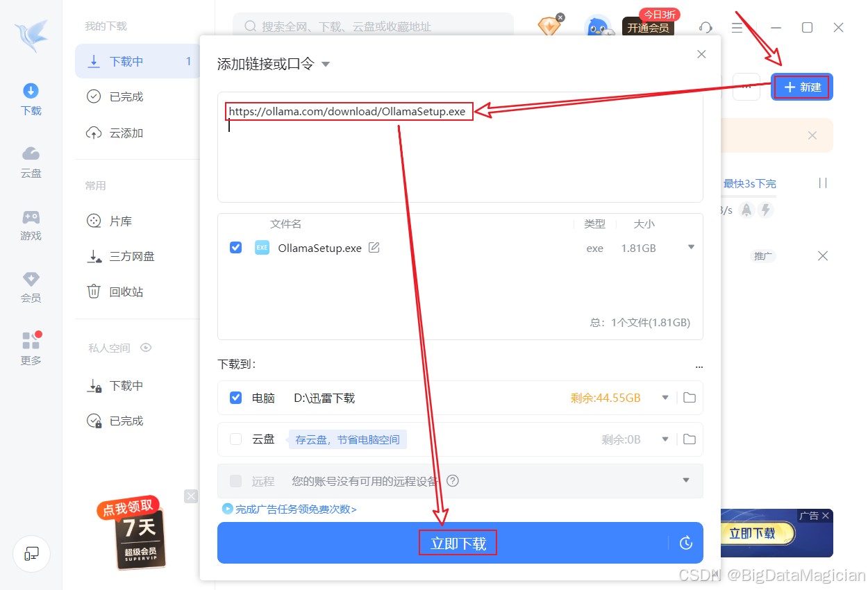The width and height of the screenshot is (868, 590).
Task: Close the 推广 promoted item
Action: coord(823,256)
